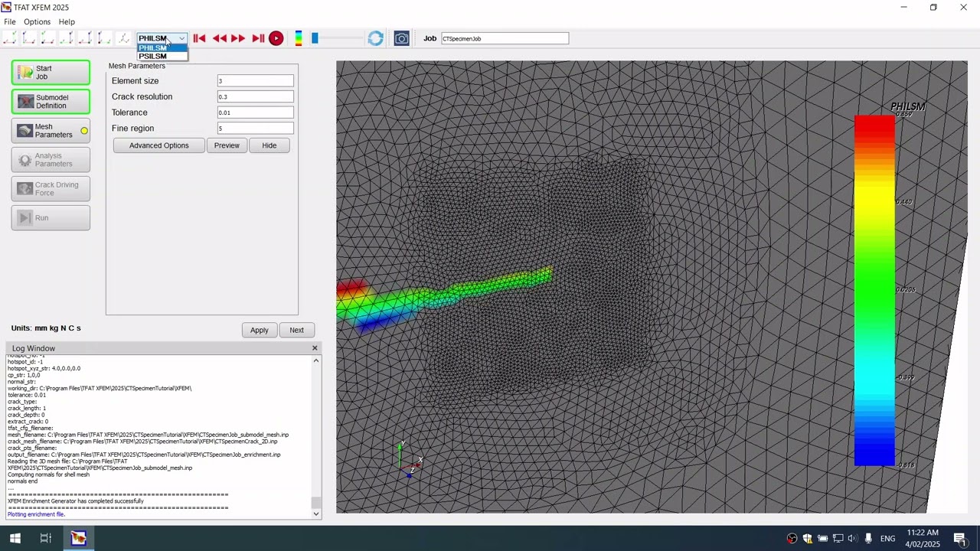The image size is (980, 551).
Task: Click the Preview button
Action: pyautogui.click(x=227, y=145)
